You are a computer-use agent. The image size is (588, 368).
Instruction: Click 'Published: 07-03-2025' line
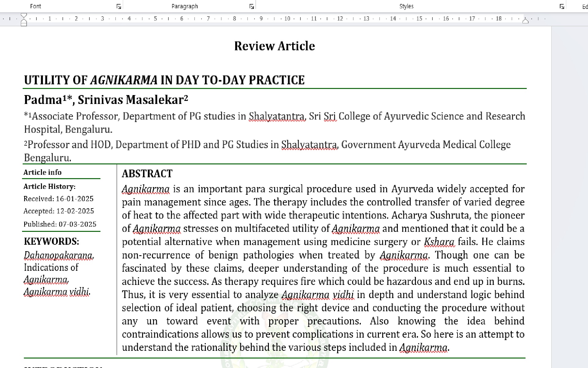click(x=60, y=224)
